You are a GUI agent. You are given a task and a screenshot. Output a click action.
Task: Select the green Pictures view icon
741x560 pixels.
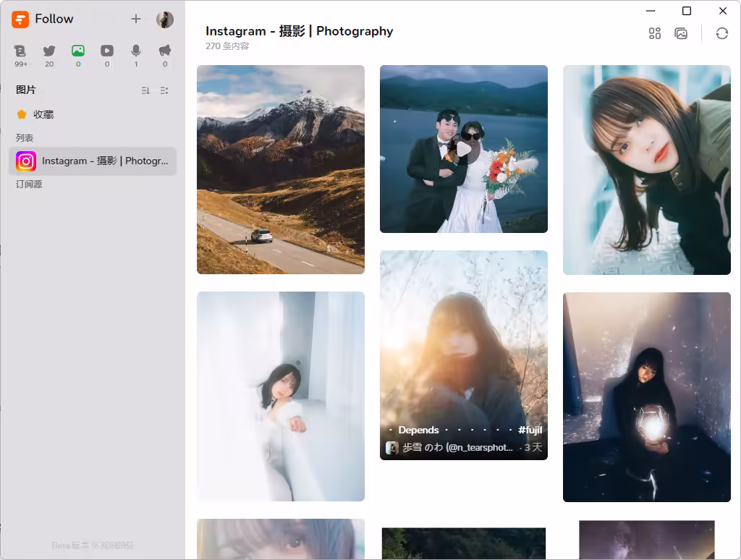78,51
